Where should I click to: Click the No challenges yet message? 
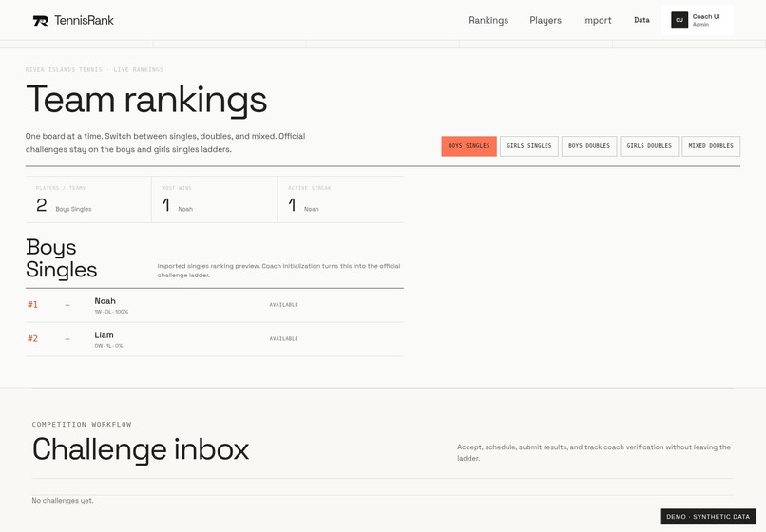63,501
